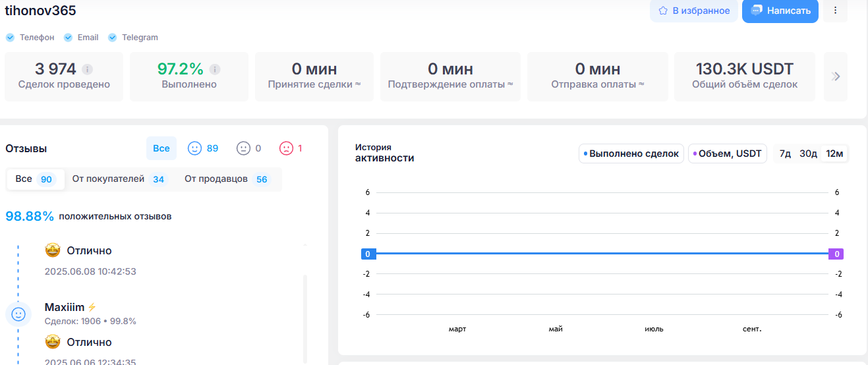Screen dimensions: 868x365
Task: Click the blue 0 marker on chart
Action: coord(368,254)
